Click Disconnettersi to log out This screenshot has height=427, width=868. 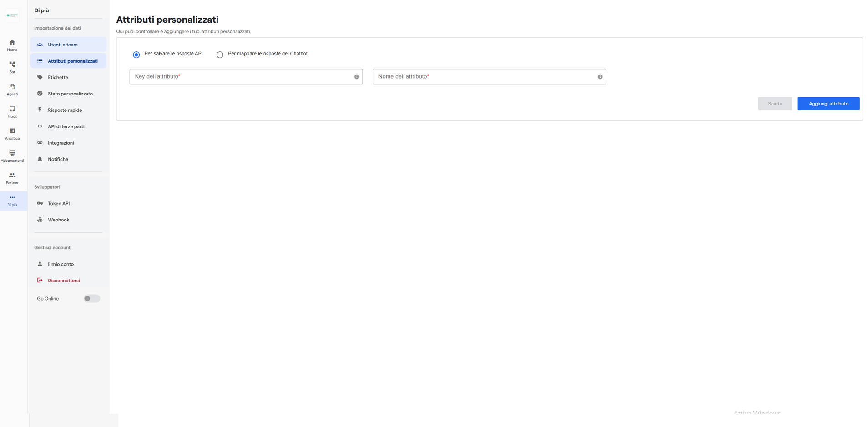pyautogui.click(x=64, y=281)
